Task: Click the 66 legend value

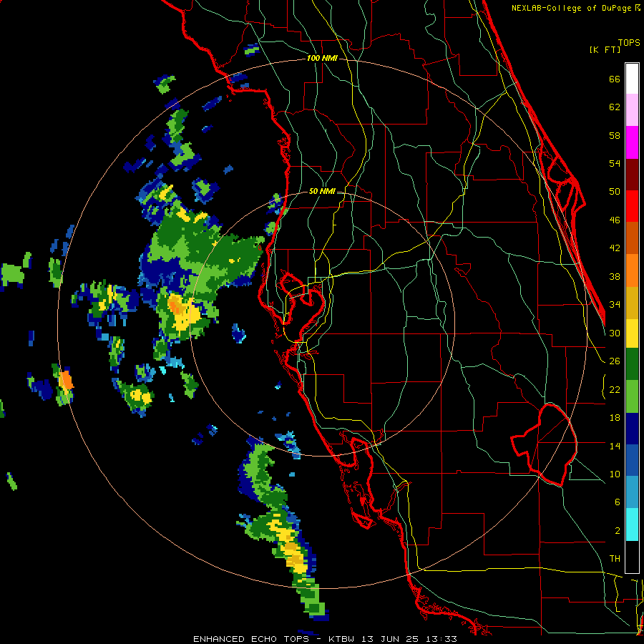Action: click(x=615, y=79)
